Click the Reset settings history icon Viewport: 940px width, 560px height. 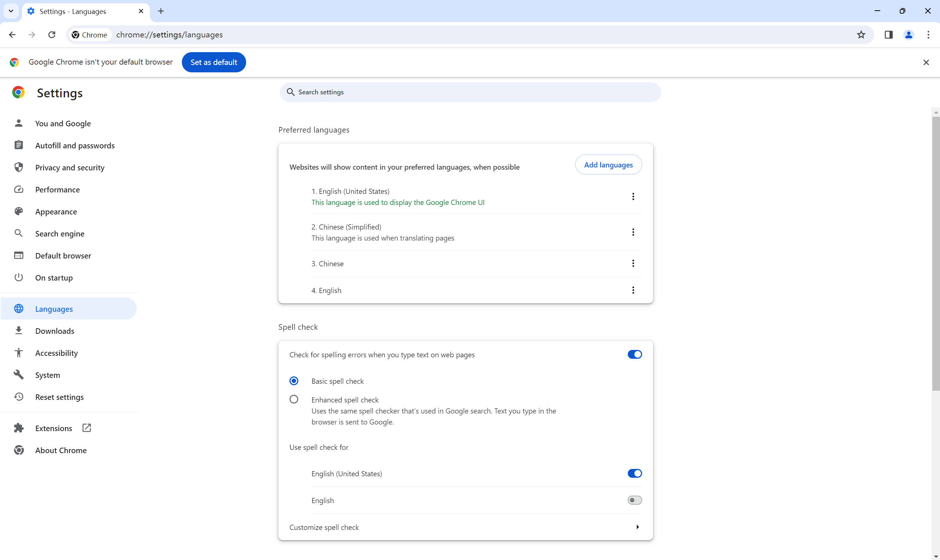pos(18,397)
